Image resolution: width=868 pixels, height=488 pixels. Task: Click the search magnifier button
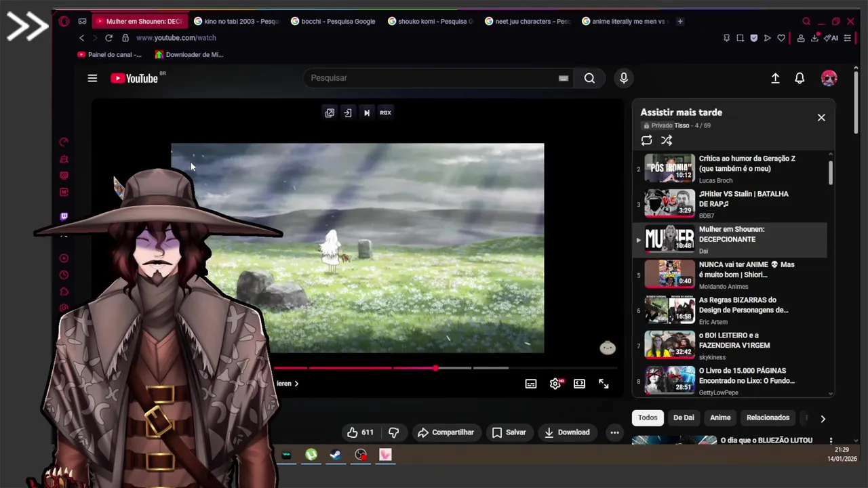pyautogui.click(x=589, y=78)
